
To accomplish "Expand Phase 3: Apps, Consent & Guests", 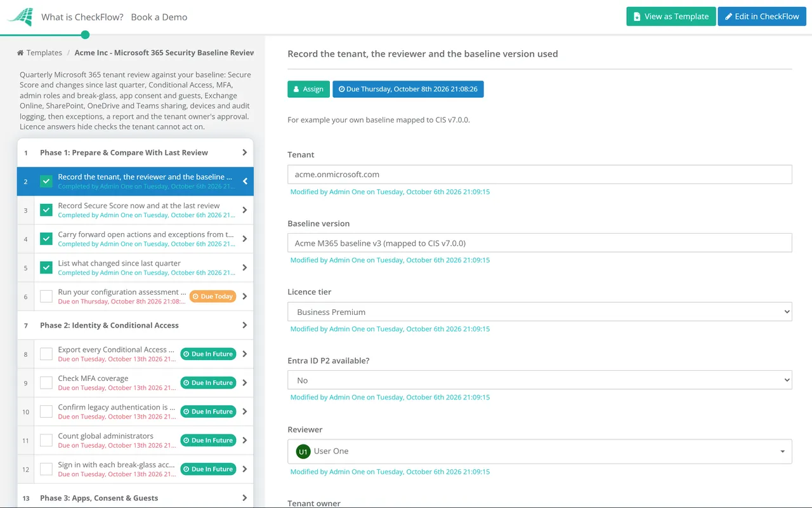I will 135,498.
